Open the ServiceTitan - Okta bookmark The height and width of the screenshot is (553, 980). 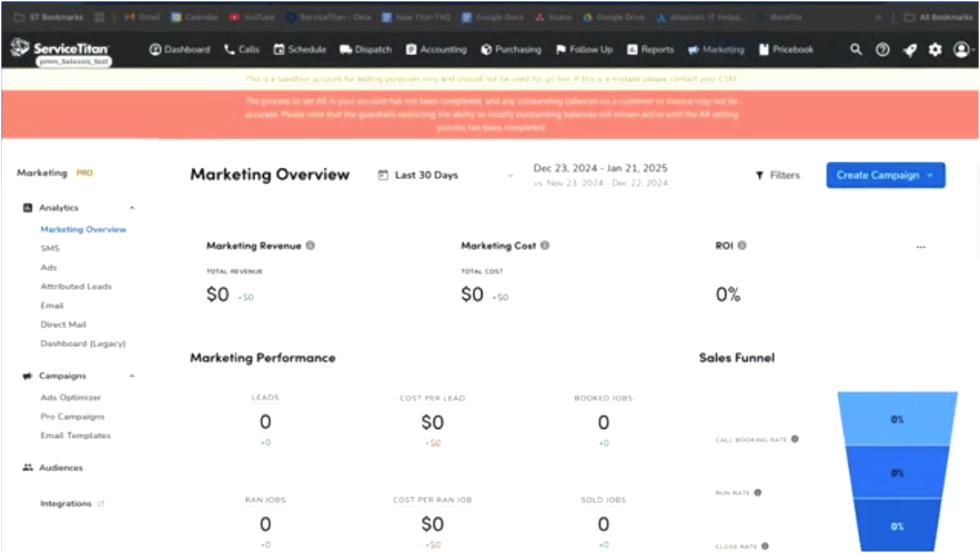328,17
